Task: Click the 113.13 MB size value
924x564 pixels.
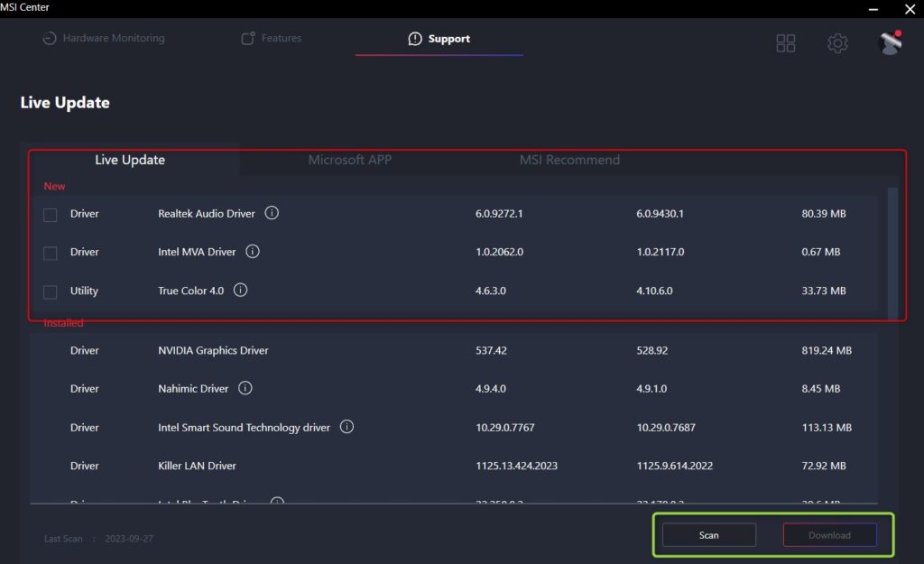Action: tap(827, 427)
